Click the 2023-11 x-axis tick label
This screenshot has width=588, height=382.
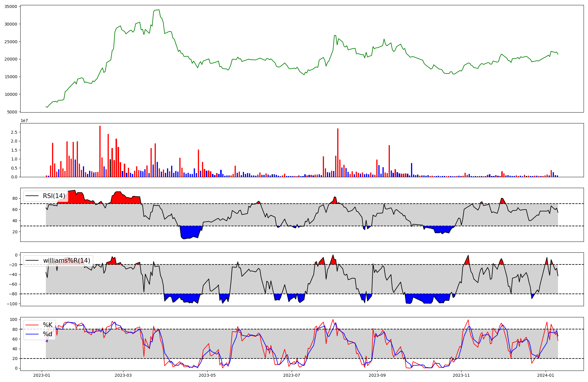click(x=461, y=375)
